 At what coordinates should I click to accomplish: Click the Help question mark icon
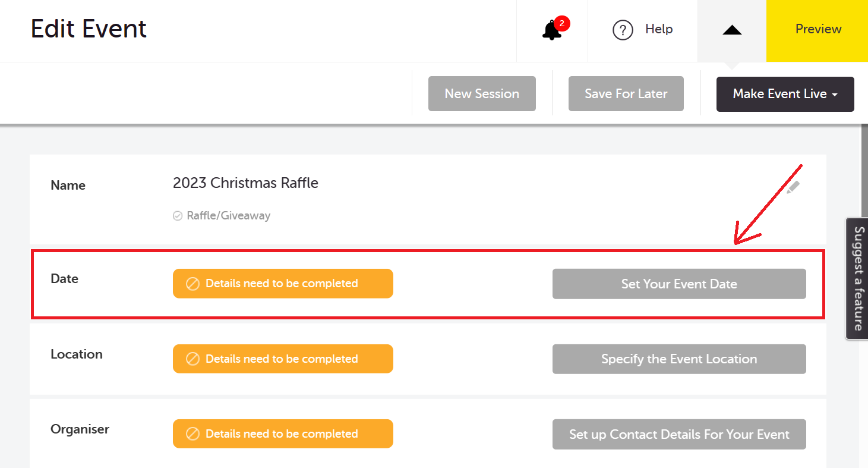click(623, 29)
